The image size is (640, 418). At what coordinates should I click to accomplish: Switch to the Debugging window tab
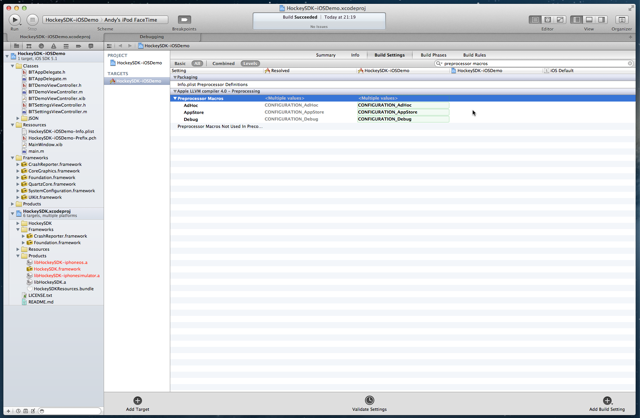coord(152,37)
